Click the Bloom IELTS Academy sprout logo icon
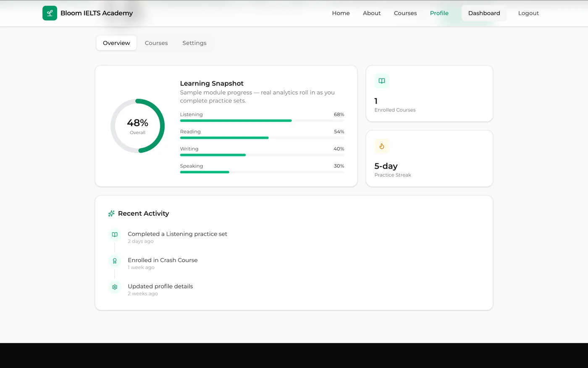The image size is (588, 368). [x=50, y=13]
